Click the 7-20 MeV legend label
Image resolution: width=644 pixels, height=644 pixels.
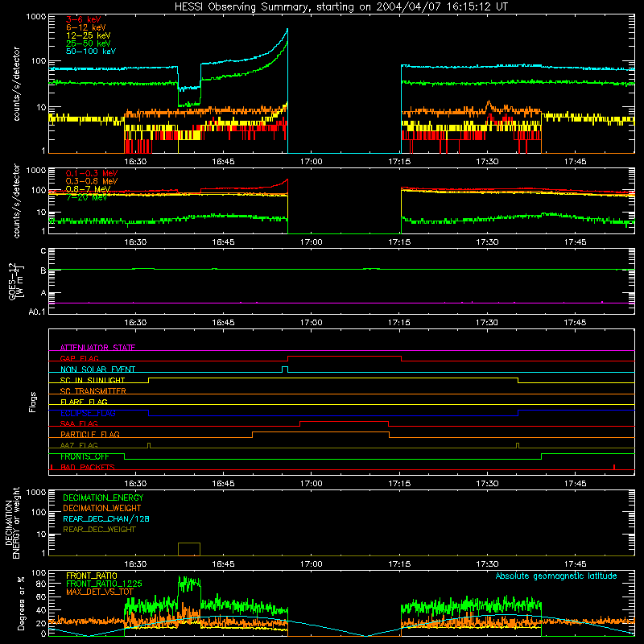pyautogui.click(x=86, y=197)
